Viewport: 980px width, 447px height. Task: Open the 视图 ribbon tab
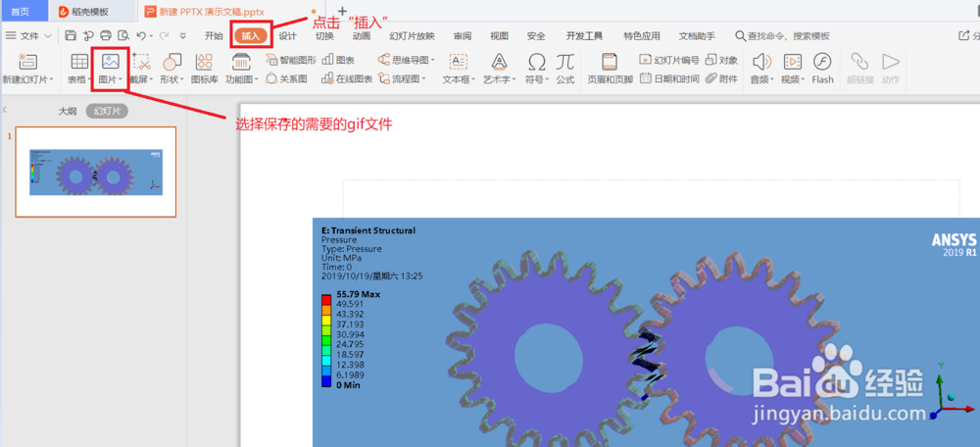(x=500, y=35)
